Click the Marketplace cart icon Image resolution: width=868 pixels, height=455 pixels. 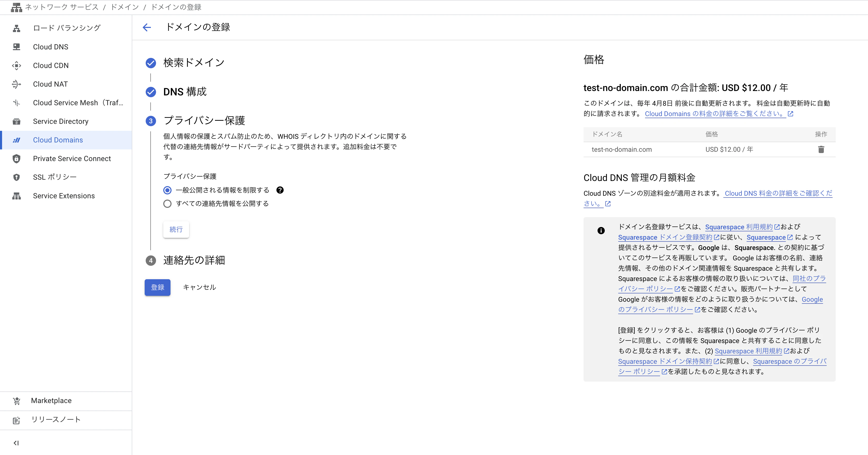point(17,401)
